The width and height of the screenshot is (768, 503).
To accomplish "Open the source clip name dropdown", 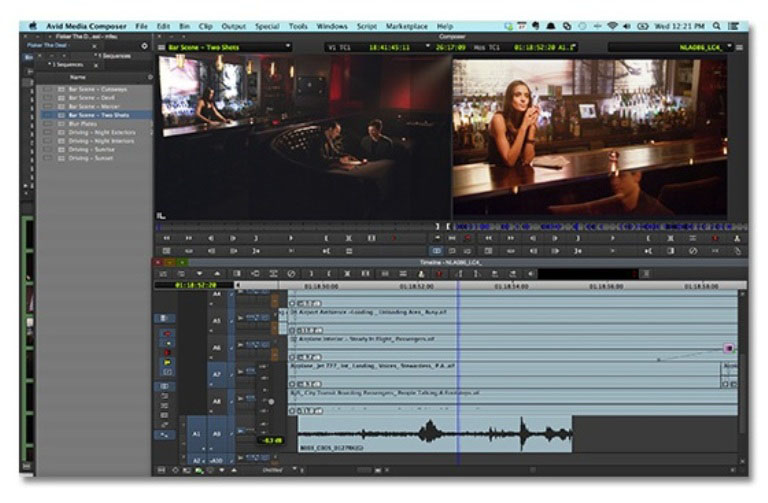I will pos(287,46).
